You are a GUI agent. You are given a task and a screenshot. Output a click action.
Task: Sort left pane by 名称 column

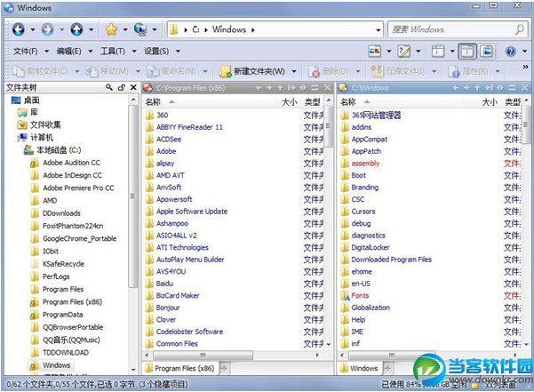point(153,102)
